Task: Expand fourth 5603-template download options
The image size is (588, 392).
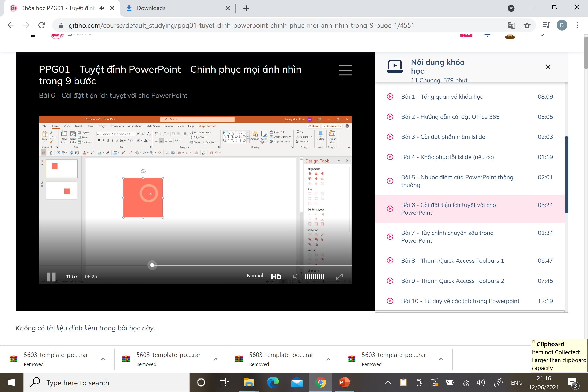Action: [441, 359]
